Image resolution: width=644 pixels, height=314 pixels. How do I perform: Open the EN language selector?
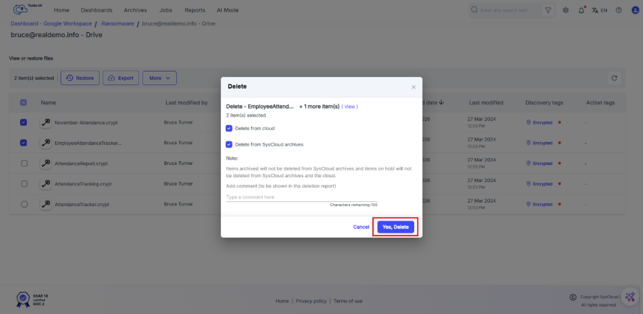click(600, 10)
